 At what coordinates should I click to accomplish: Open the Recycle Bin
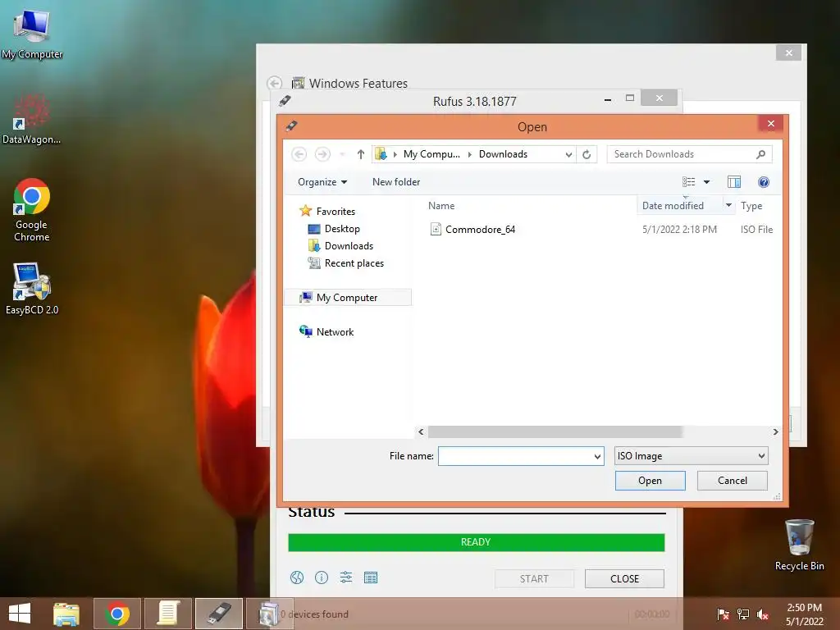(799, 545)
